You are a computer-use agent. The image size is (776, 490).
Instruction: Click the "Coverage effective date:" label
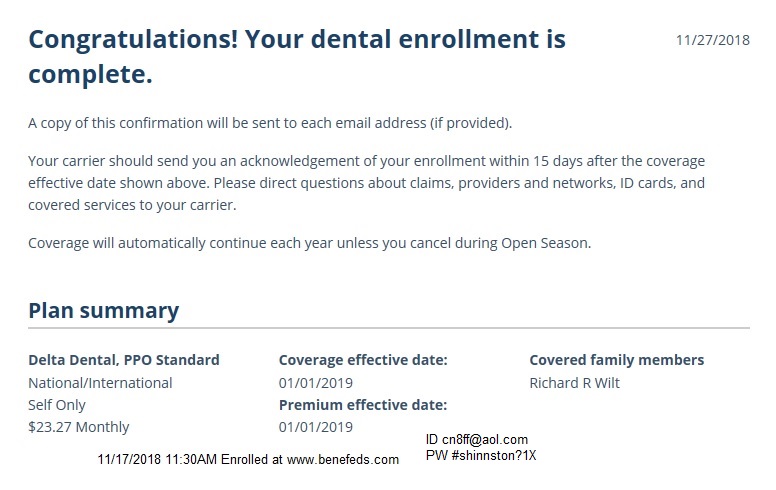(x=362, y=360)
